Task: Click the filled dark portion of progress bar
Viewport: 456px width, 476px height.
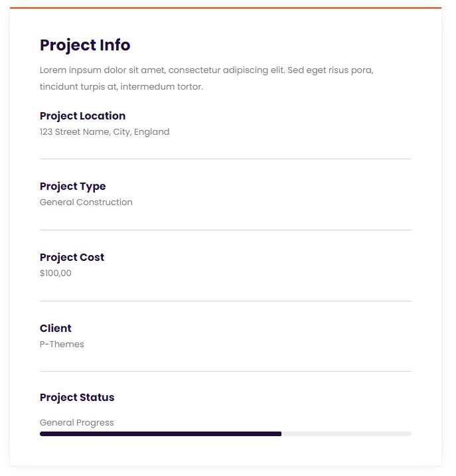Action: (160, 434)
